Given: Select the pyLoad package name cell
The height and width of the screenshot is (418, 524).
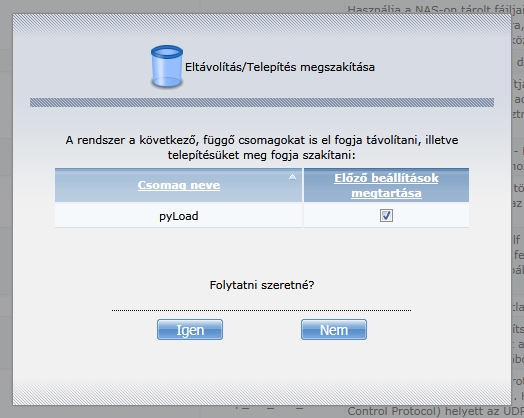Looking at the screenshot, I should tap(178, 216).
